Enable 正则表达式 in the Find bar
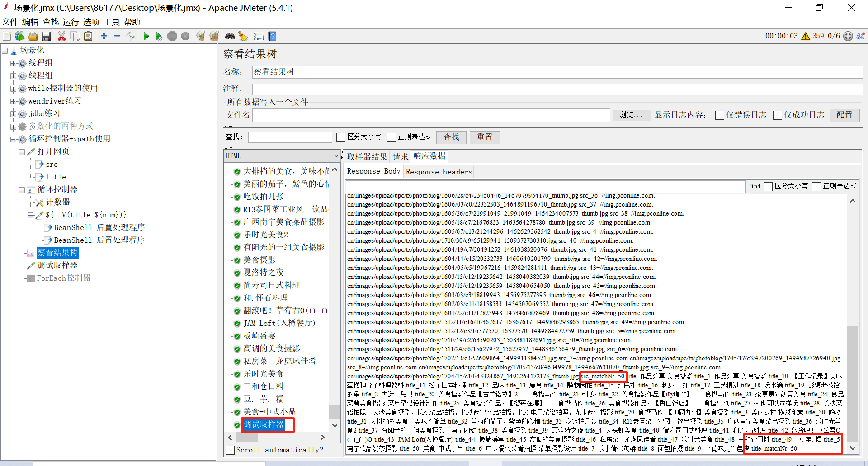 coord(816,186)
